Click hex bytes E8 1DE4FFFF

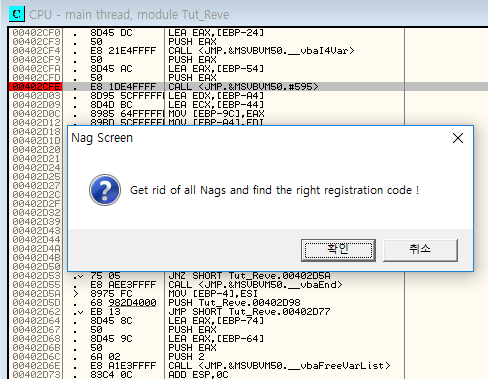[x=123, y=87]
